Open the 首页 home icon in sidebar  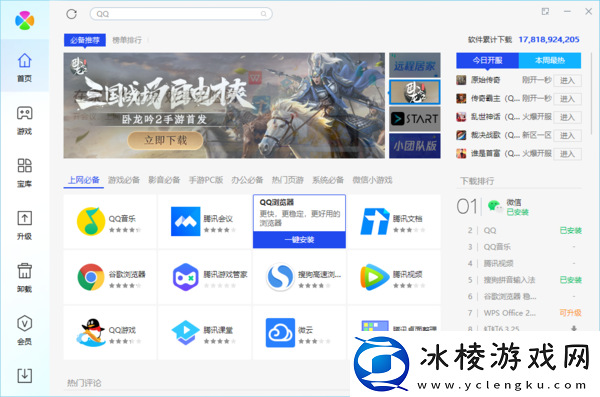point(24,61)
